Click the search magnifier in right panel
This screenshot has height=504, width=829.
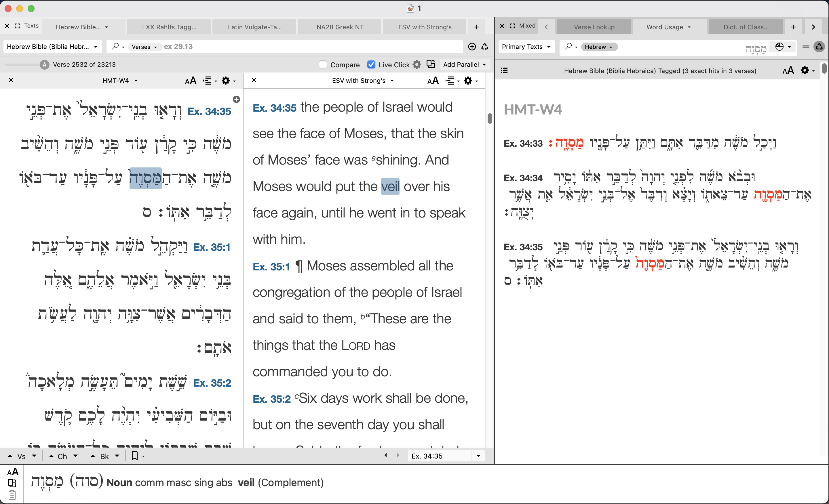568,47
